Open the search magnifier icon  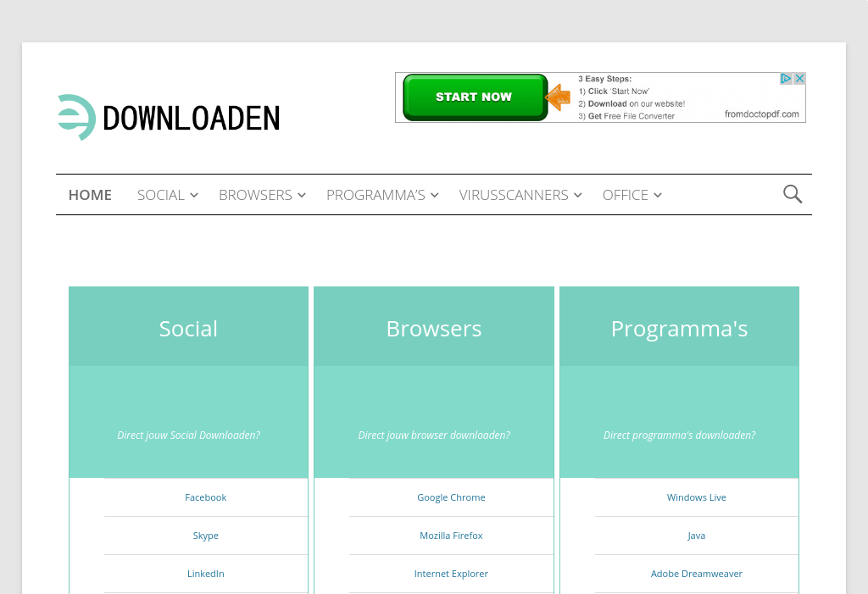tap(793, 194)
